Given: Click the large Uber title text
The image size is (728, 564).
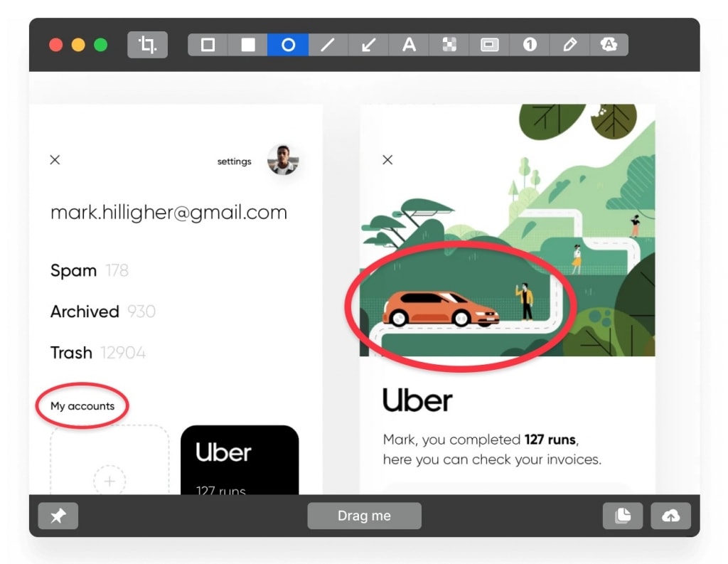Looking at the screenshot, I should click(417, 400).
